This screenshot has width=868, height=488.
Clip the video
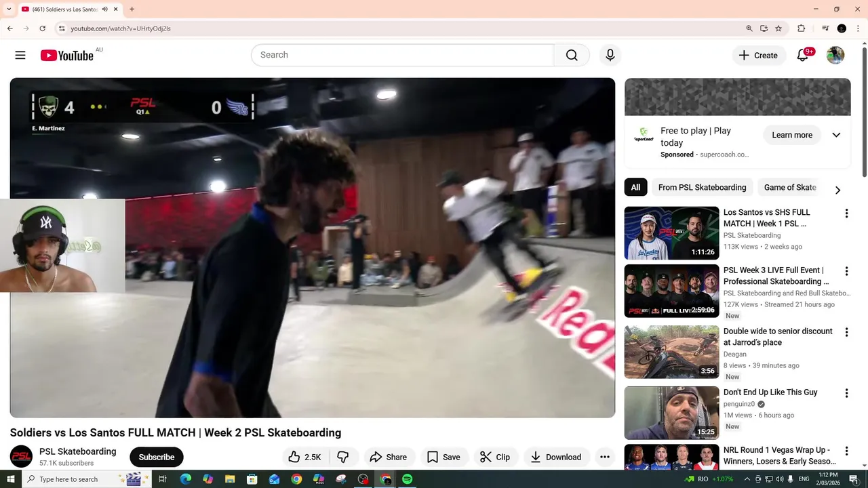[495, 457]
